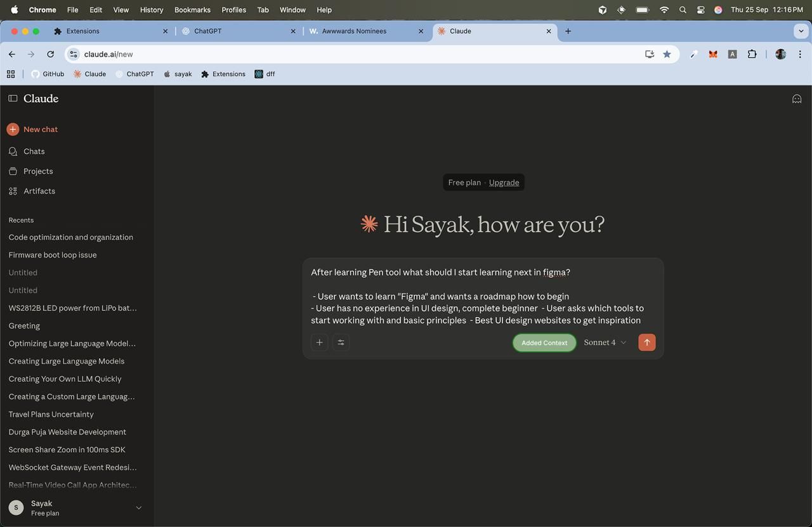Open the Bookmarks menu

(192, 10)
